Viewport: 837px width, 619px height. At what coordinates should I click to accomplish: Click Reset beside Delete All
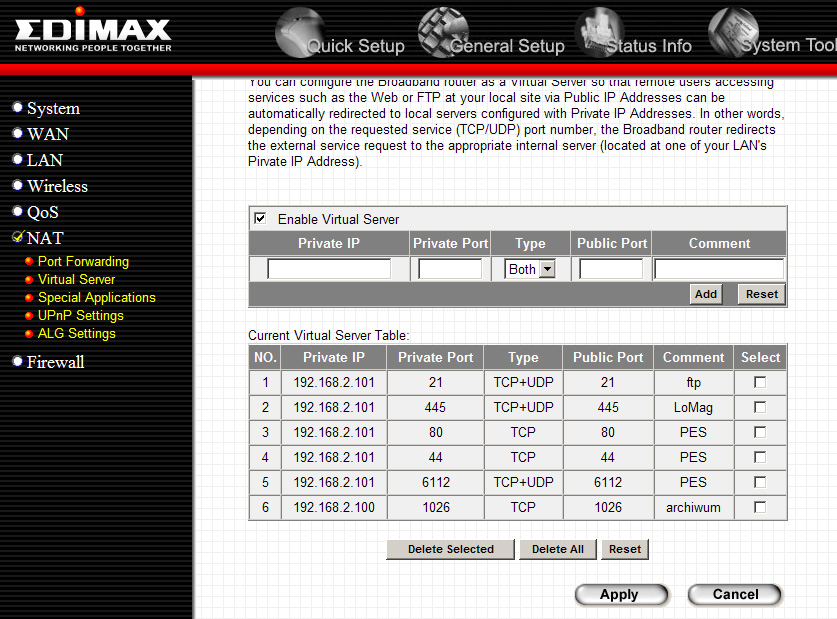point(625,549)
